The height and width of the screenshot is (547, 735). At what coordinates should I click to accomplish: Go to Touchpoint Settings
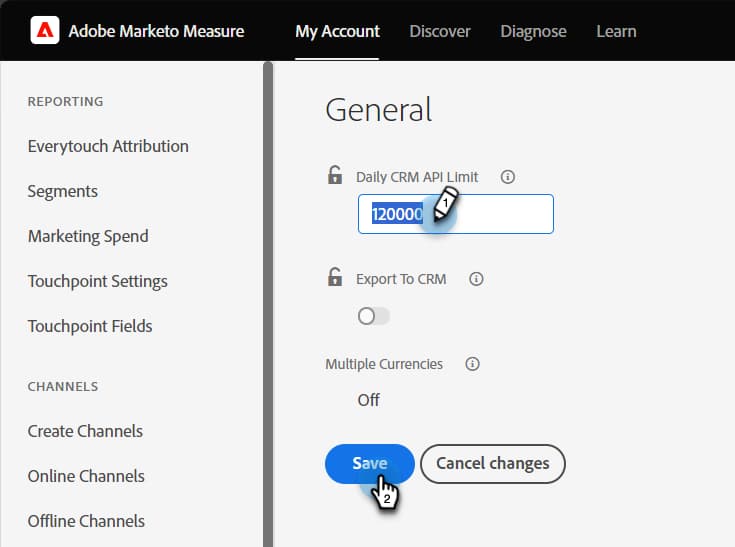(98, 281)
